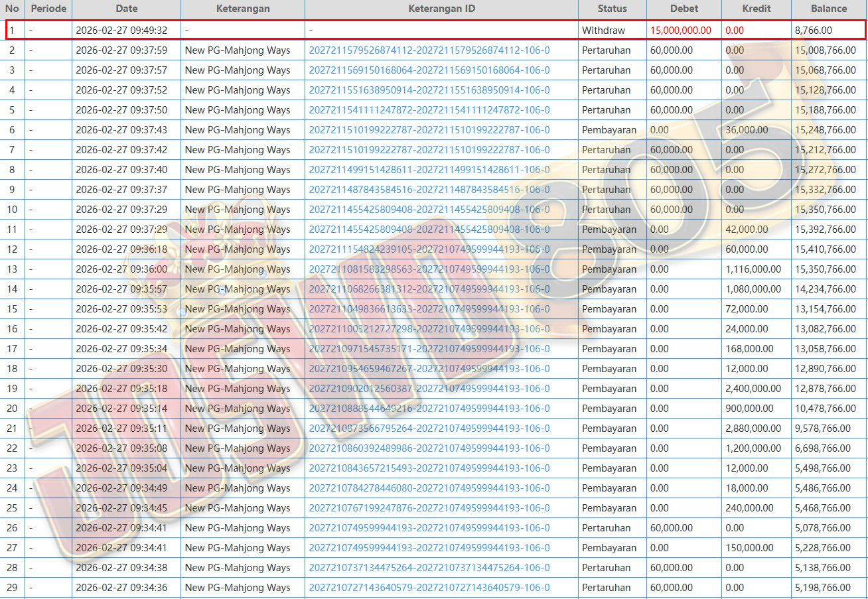Click the Debet column header
The width and height of the screenshot is (868, 599).
coord(684,9)
